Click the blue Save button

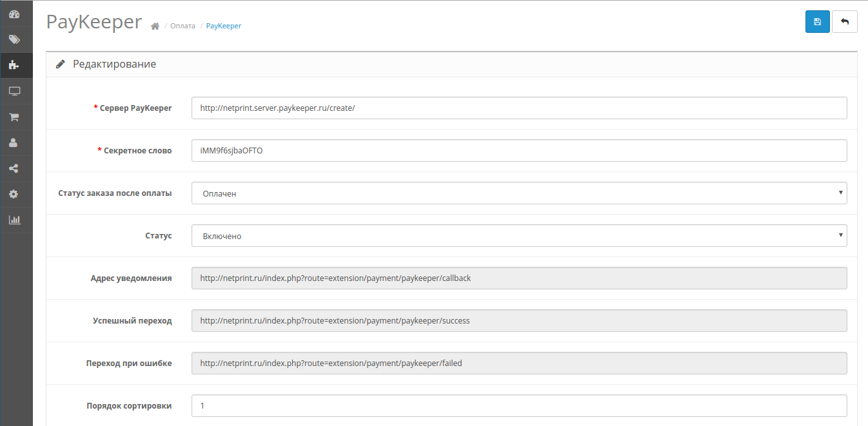pyautogui.click(x=817, y=22)
